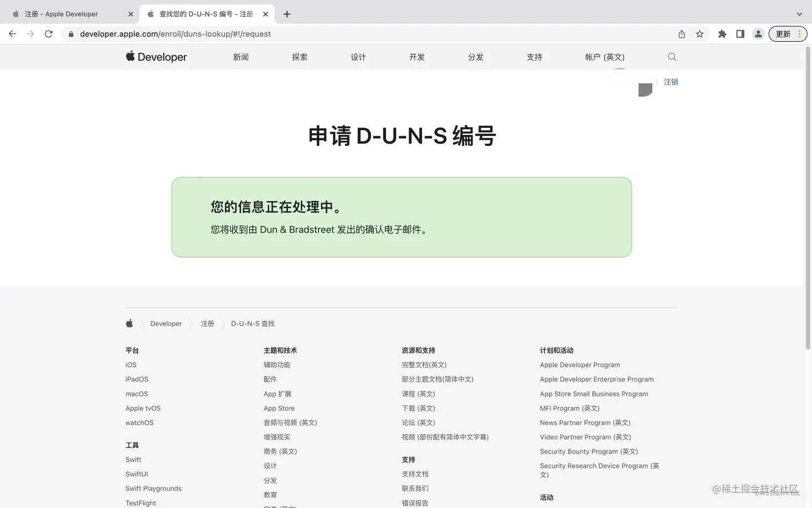The image size is (812, 508).
Task: Open the App 扩展 footer link
Action: point(278,394)
